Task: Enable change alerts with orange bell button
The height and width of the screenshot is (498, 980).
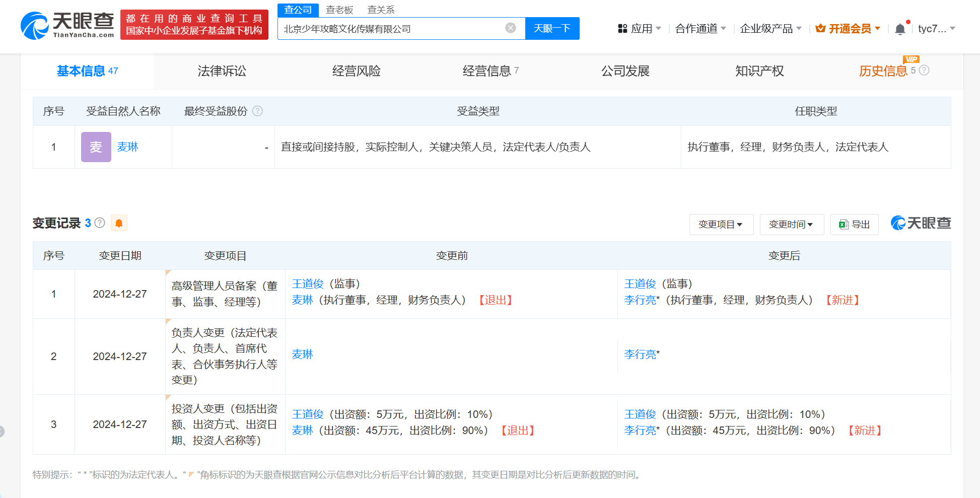Action: coord(119,223)
